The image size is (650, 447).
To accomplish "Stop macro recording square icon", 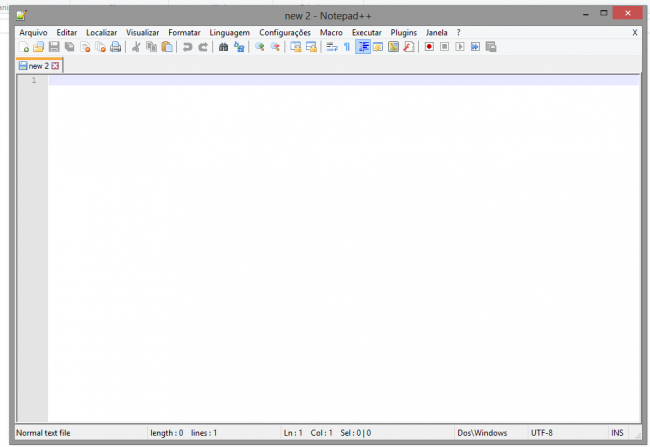I will pyautogui.click(x=444, y=47).
